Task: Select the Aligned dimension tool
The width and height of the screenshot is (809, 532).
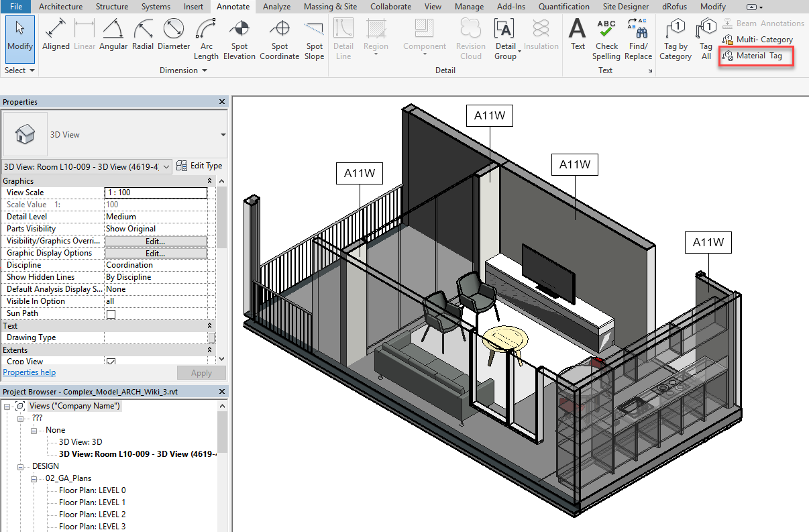Action: (56, 36)
